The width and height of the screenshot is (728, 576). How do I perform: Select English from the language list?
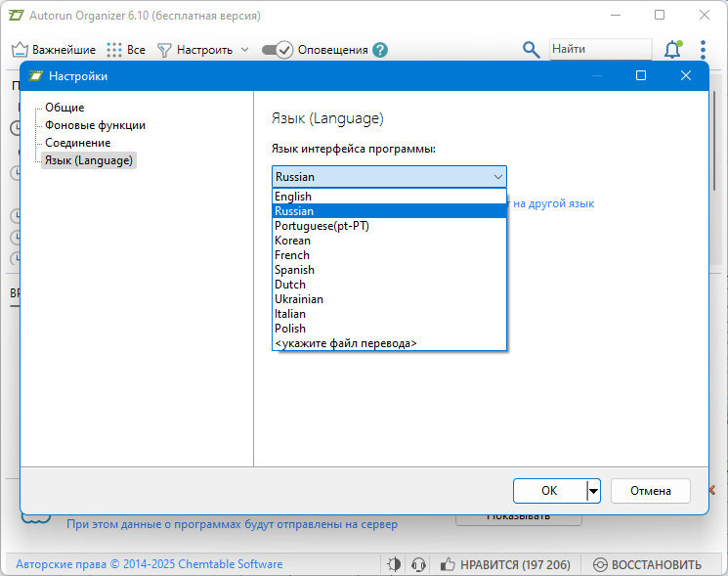click(389, 197)
